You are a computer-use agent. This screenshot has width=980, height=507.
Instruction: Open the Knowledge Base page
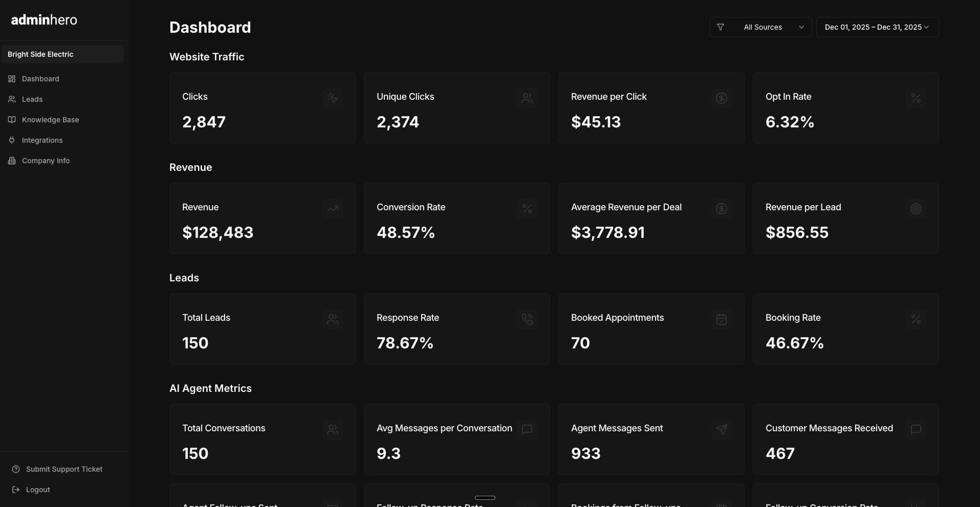[x=50, y=119]
